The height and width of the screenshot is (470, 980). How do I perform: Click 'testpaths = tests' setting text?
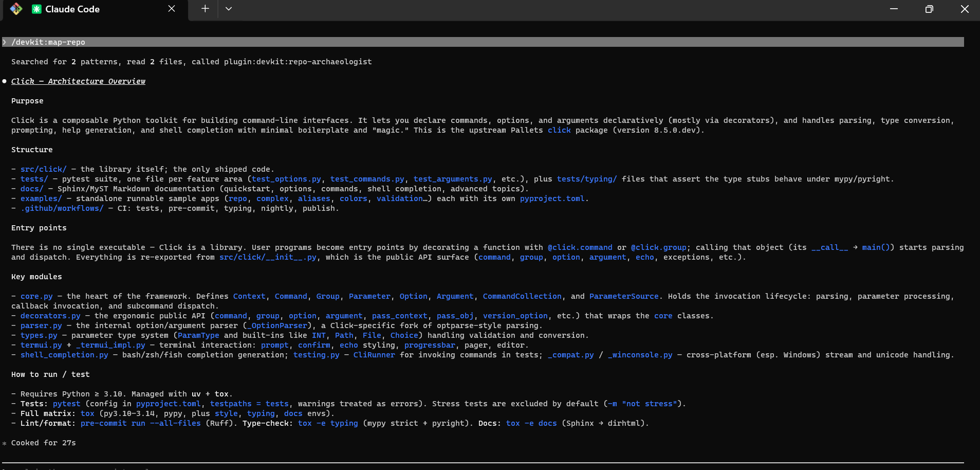click(249, 404)
